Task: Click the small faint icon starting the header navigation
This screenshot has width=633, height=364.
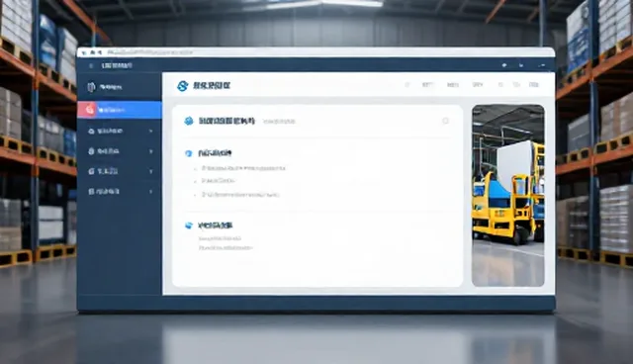Action: tap(407, 85)
